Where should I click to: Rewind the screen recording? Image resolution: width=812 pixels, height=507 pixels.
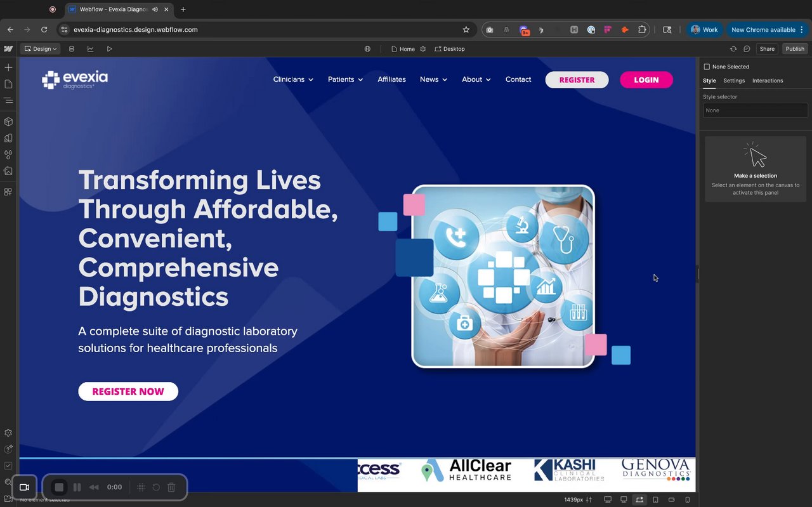pos(94,487)
